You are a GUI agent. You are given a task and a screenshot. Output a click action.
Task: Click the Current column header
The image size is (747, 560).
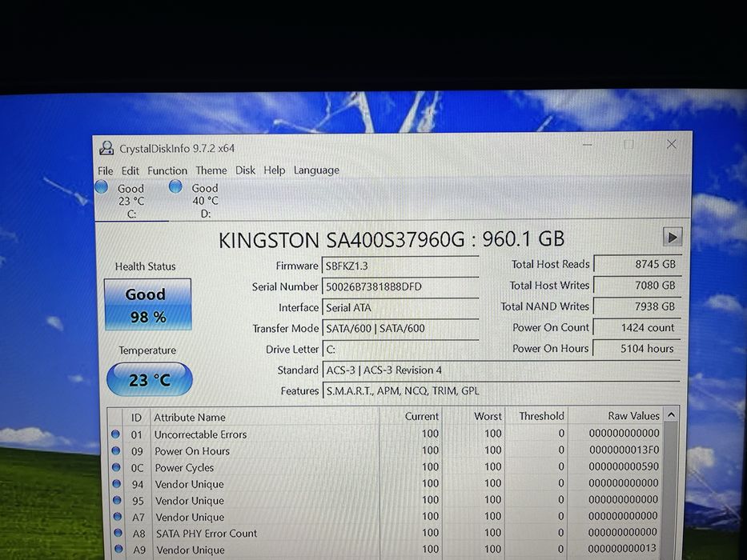click(x=411, y=416)
